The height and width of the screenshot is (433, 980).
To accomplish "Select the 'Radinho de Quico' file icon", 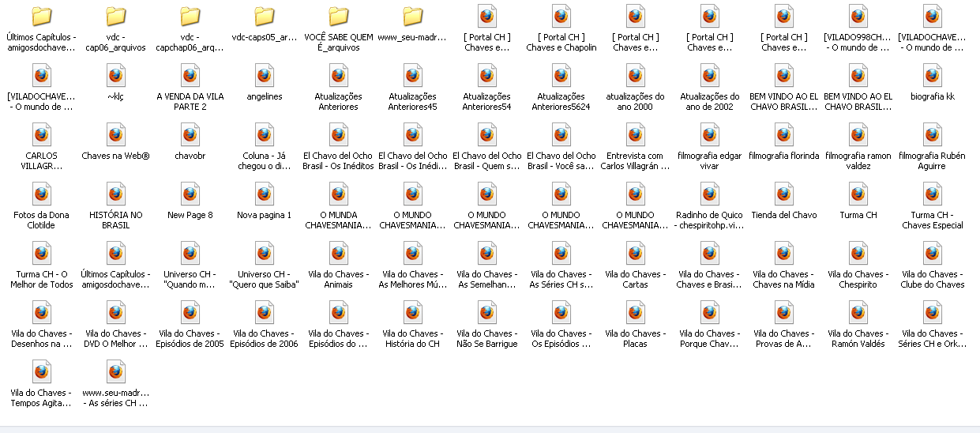I will pyautogui.click(x=709, y=194).
